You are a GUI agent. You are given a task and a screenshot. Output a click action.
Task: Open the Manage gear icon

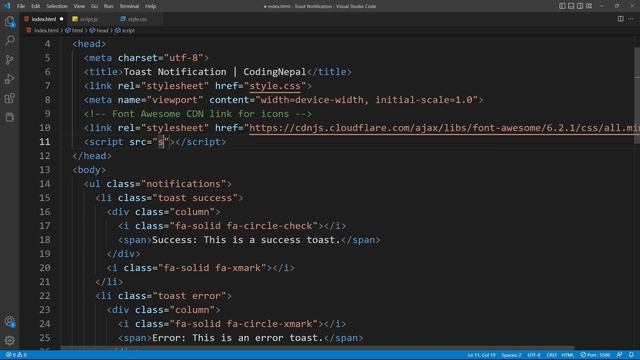pos(9,340)
